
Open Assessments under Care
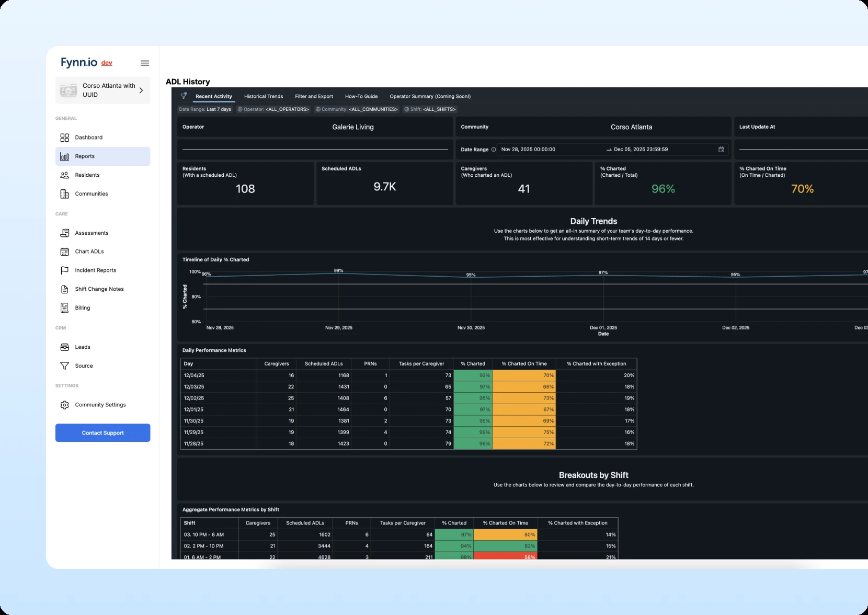coord(102,233)
